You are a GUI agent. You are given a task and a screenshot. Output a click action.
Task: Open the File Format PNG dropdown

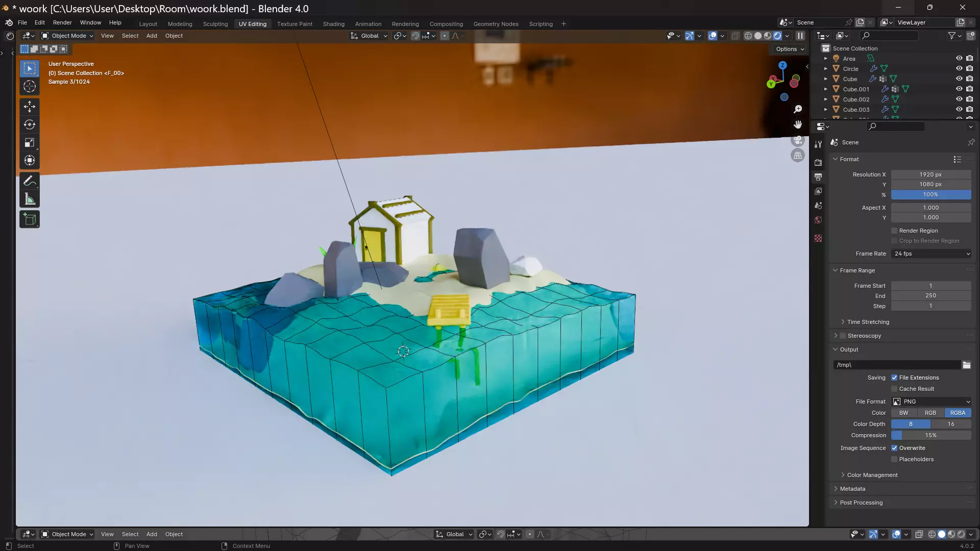(x=931, y=402)
